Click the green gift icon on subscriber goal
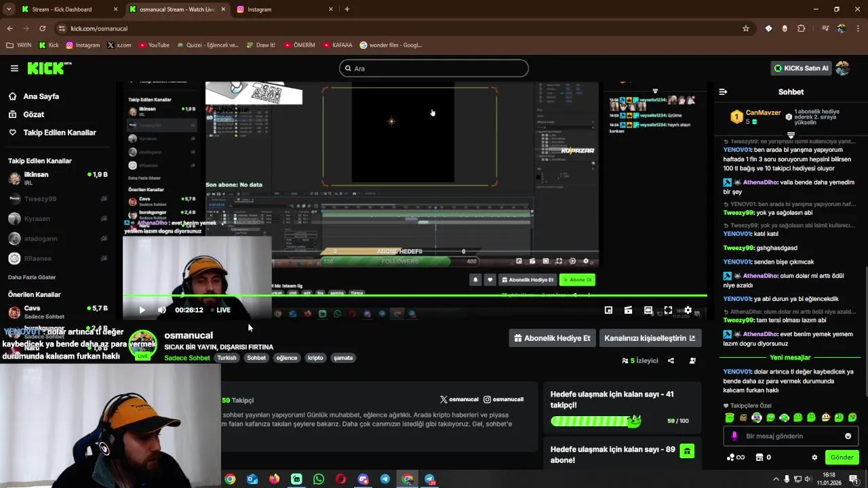Image resolution: width=868 pixels, height=488 pixels. tap(687, 451)
